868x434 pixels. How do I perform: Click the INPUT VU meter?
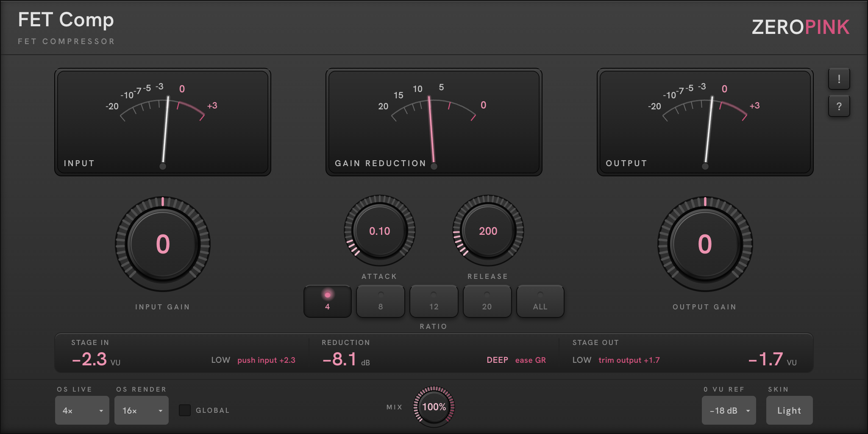163,122
